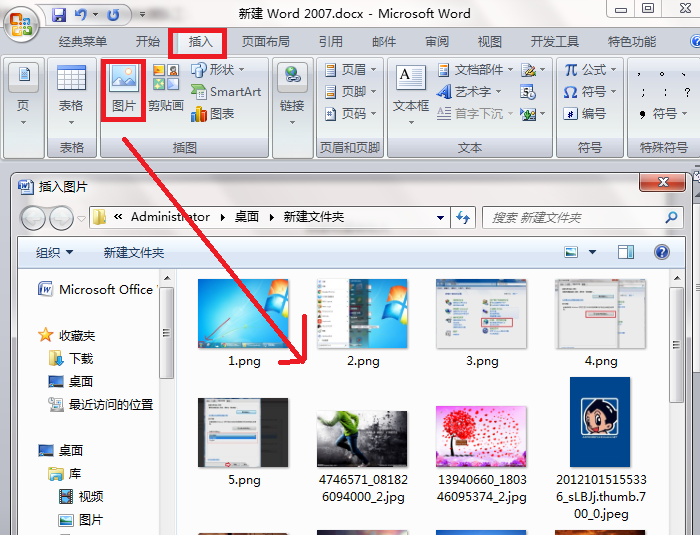The image size is (700, 535).
Task: Insert a 公式 equation
Action: (x=590, y=70)
